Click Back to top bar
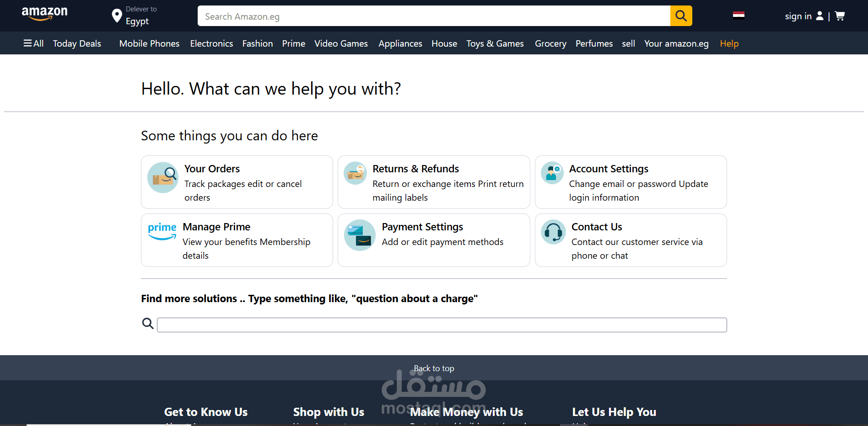This screenshot has height=426, width=868. [x=434, y=368]
